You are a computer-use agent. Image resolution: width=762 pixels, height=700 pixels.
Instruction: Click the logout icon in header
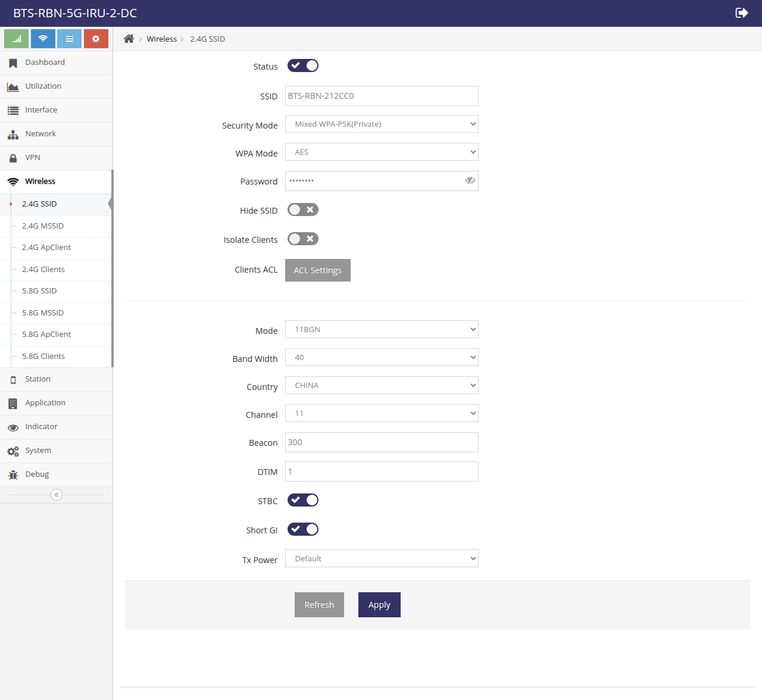(742, 12)
